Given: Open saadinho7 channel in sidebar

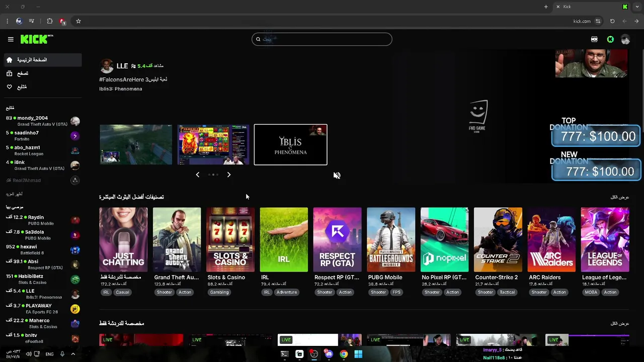Looking at the screenshot, I should click(x=43, y=136).
